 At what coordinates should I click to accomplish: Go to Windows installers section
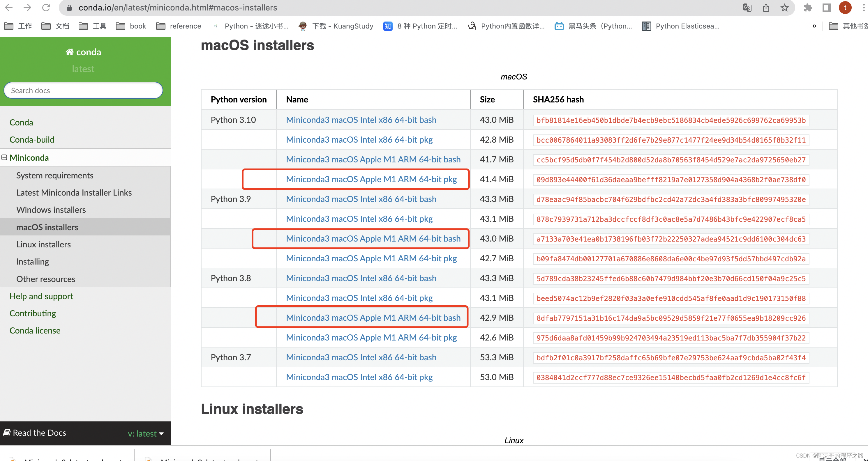coord(51,210)
